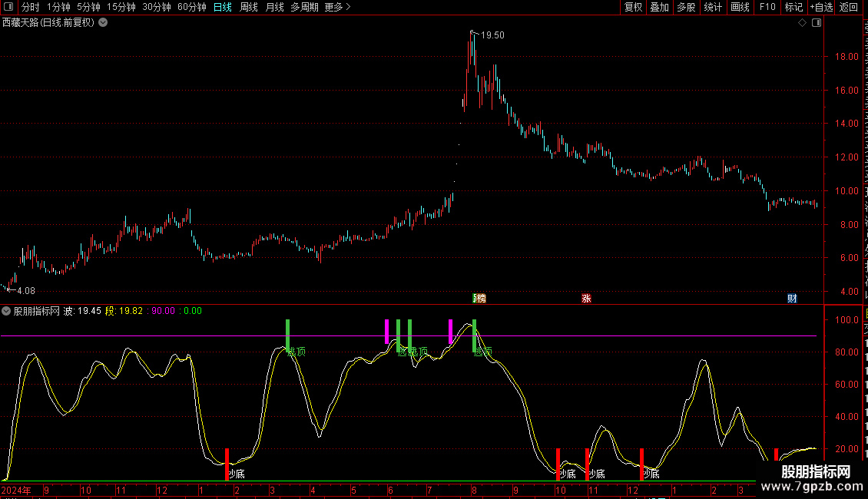Click the first red 抄底 signal bar
This screenshot has width=868, height=499.
[x=227, y=464]
